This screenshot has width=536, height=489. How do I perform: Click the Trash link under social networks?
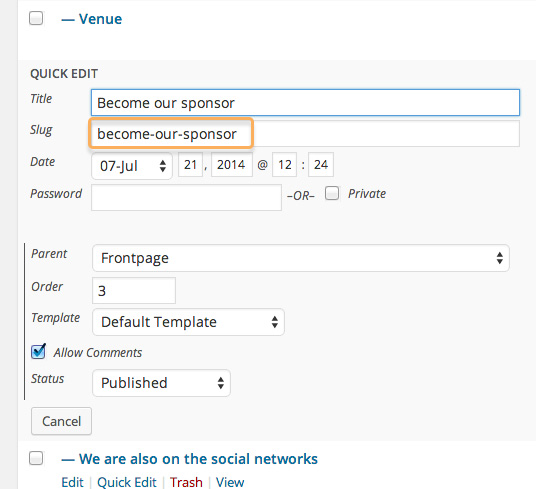click(x=186, y=482)
